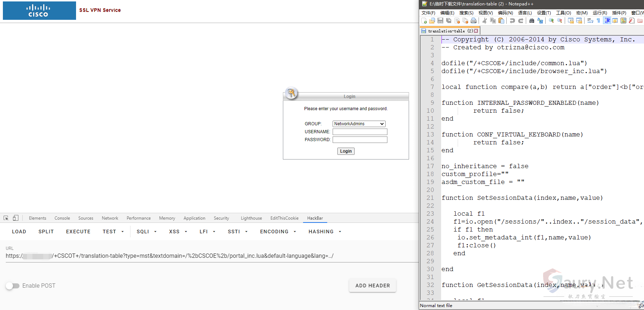The image size is (644, 310).
Task: Click the DevTools inspect element icon
Action: 6,218
